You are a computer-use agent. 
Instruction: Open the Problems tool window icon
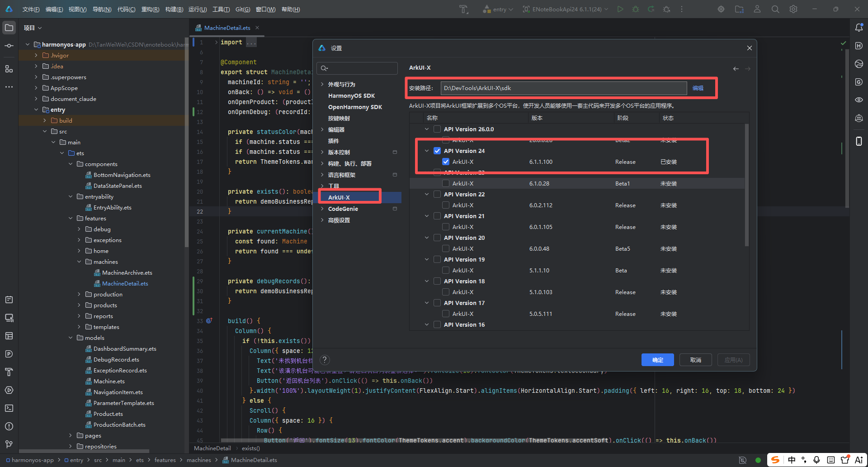(x=9, y=426)
